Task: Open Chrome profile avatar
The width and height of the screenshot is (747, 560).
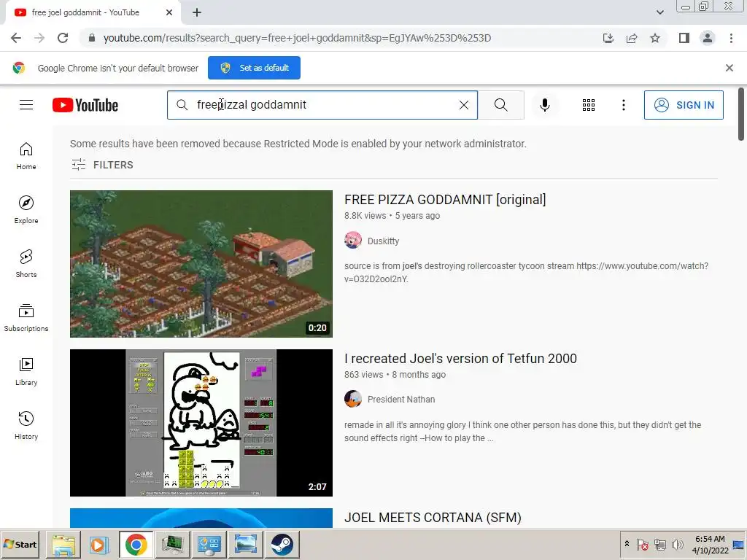Action: (x=708, y=38)
